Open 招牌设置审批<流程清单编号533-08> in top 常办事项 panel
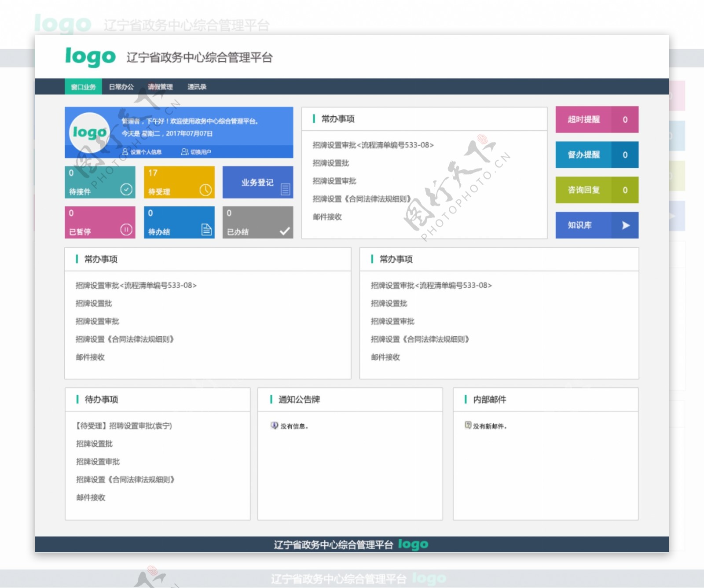The width and height of the screenshot is (704, 588). 373,145
